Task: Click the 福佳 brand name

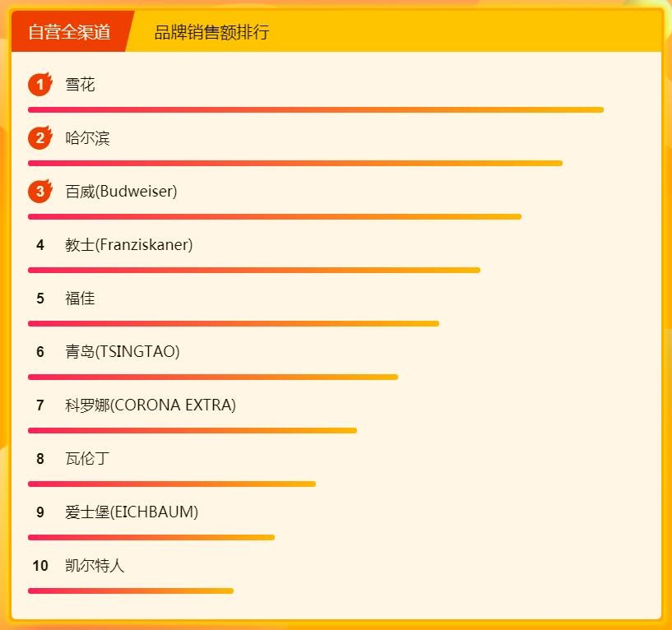Action: pos(80,299)
